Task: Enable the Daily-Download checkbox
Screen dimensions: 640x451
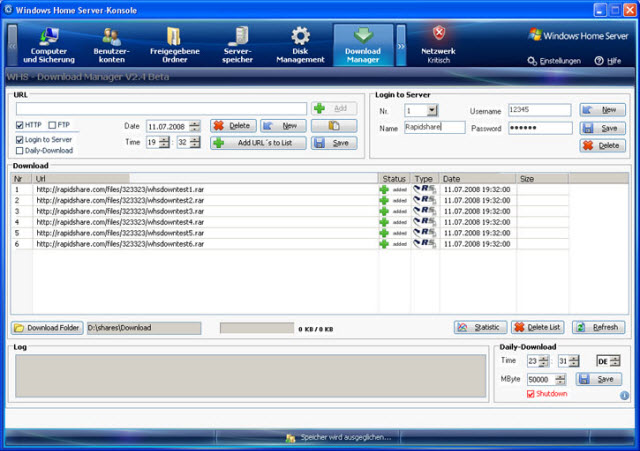Action: (x=19, y=151)
